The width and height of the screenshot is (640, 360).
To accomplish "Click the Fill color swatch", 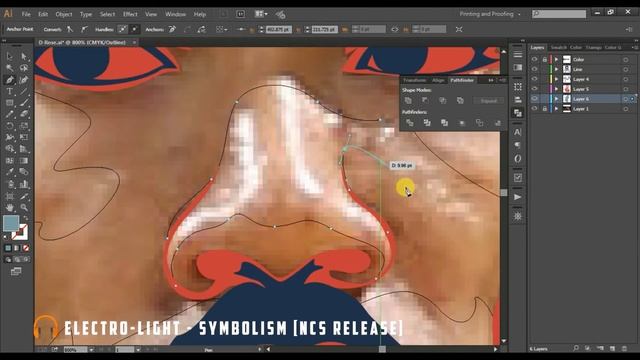I will tap(11, 223).
